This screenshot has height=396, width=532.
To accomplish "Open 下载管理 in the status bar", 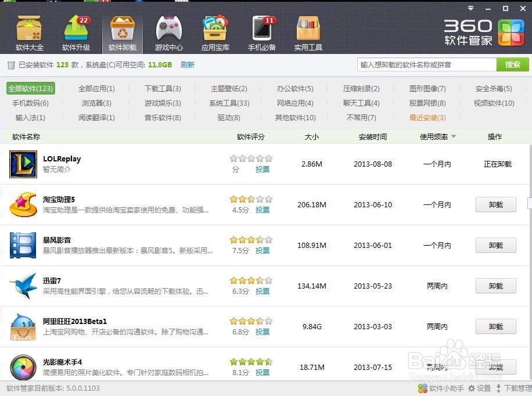I will coord(513,388).
